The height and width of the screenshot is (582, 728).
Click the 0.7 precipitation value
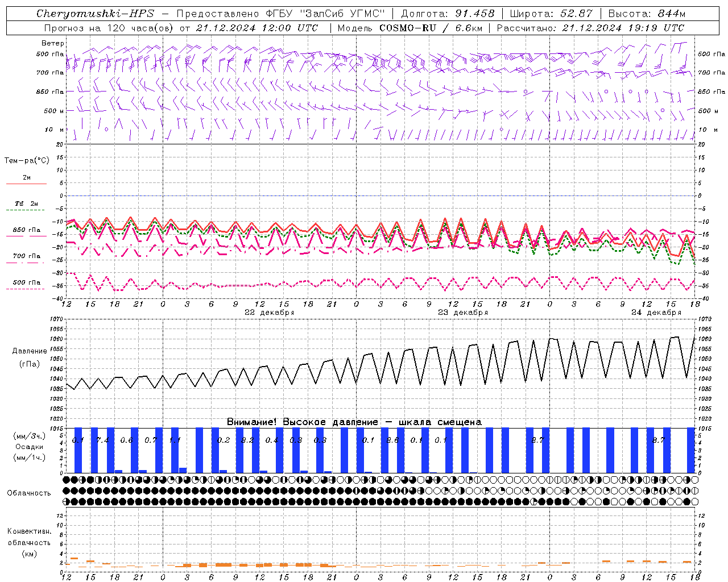coord(151,440)
